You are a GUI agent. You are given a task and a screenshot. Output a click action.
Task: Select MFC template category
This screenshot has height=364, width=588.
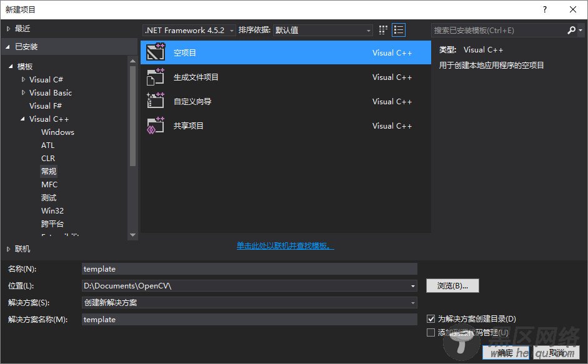[49, 184]
